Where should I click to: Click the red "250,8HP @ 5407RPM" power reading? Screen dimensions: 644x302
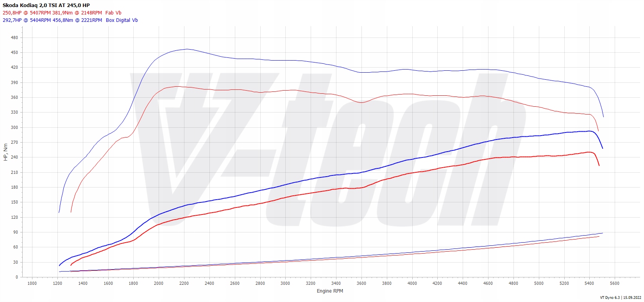[27, 13]
